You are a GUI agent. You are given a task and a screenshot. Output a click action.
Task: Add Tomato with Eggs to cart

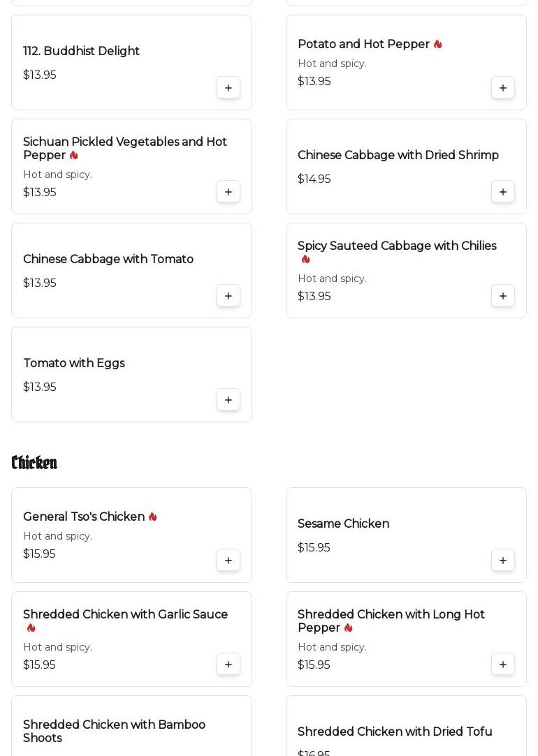click(228, 400)
